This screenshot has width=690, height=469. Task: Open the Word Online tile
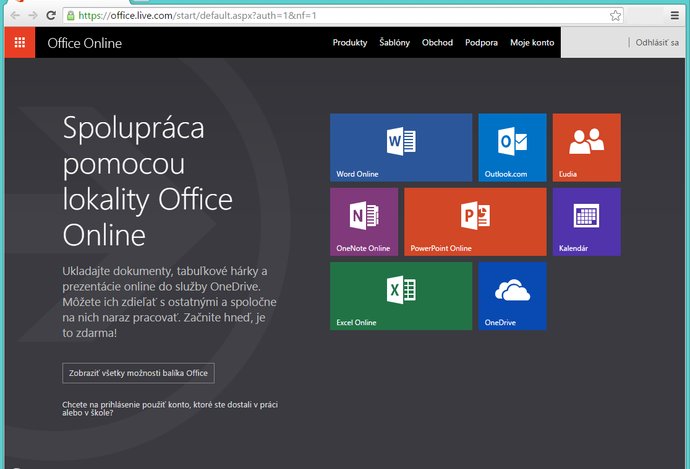(401, 147)
